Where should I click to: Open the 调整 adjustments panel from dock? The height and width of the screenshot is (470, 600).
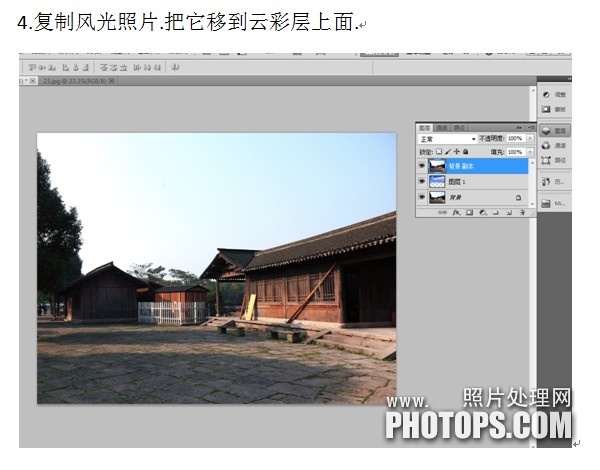point(554,95)
